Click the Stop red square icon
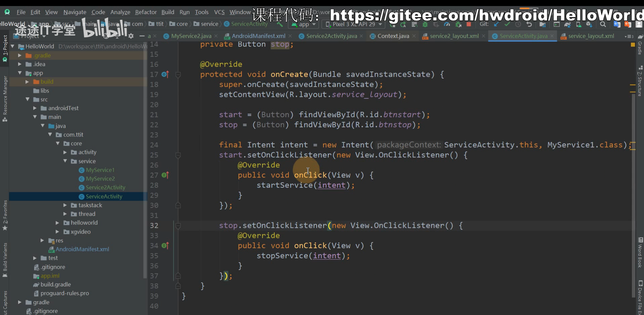 coord(468,24)
